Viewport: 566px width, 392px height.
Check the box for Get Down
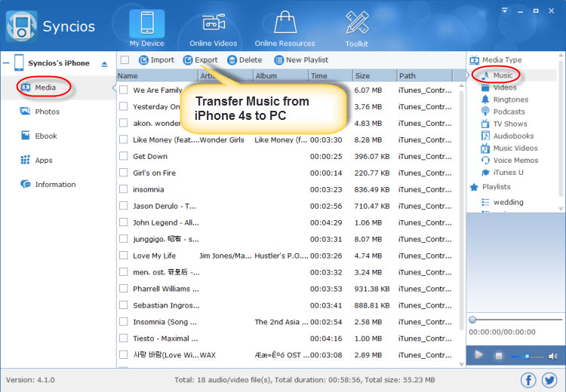124,156
